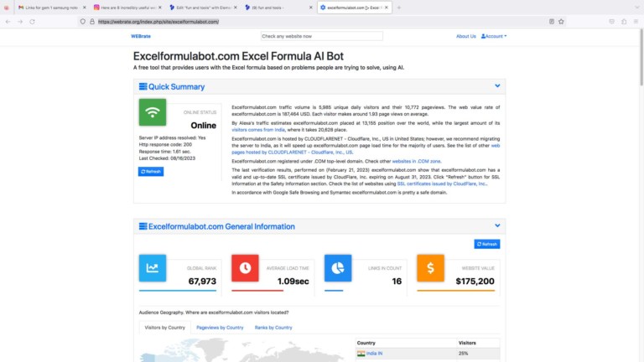Click the 'Check any website now' search field

321,36
